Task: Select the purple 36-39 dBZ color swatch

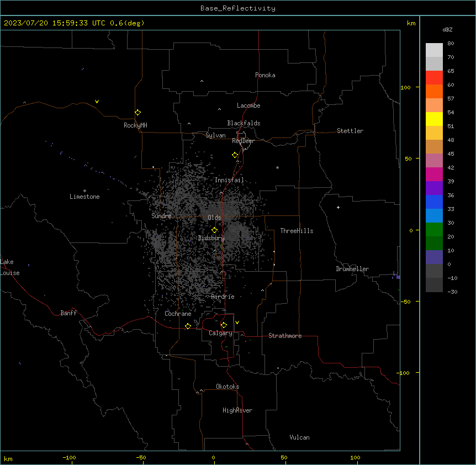Action: pos(434,188)
